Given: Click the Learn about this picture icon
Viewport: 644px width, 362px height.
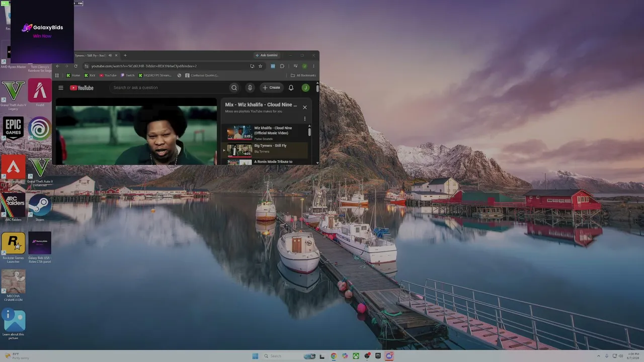Looking at the screenshot, I should [x=13, y=324].
